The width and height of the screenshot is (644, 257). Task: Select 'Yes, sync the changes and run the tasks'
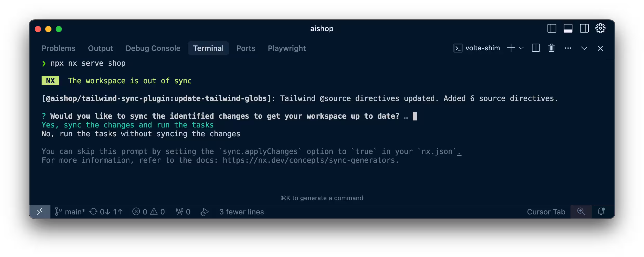pos(128,125)
